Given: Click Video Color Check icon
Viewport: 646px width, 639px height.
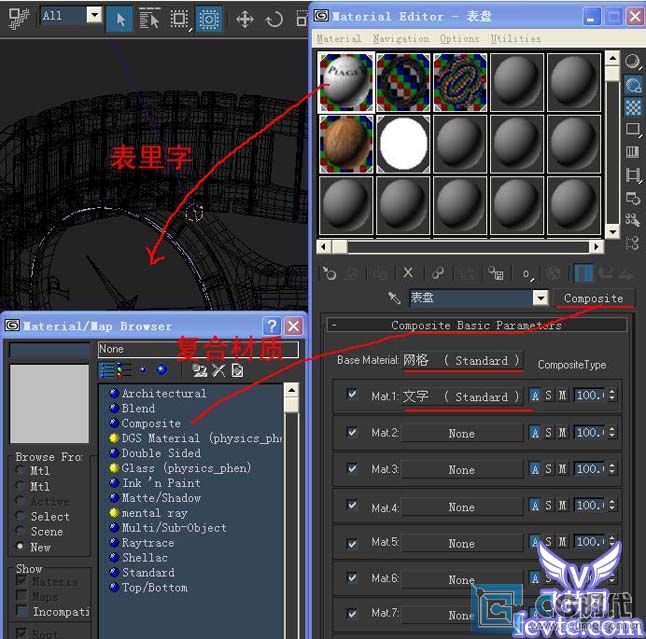Looking at the screenshot, I should [632, 152].
